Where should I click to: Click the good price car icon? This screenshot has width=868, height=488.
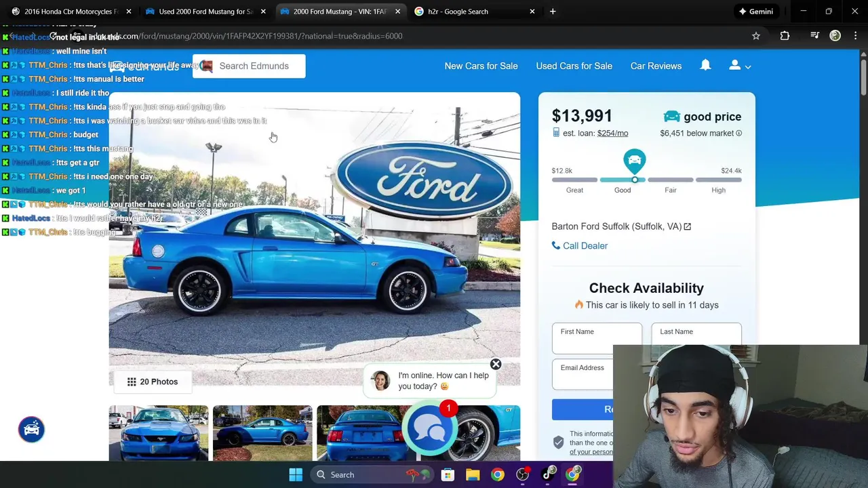pos(671,117)
